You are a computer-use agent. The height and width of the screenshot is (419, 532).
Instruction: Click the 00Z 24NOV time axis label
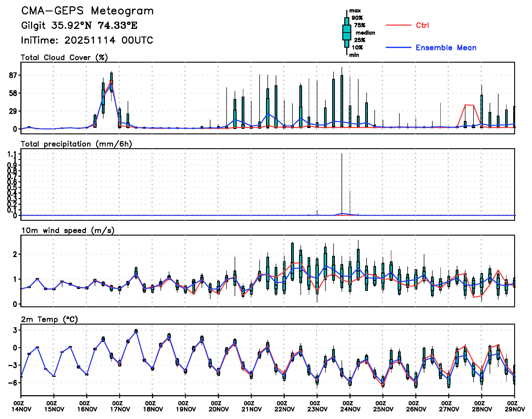[x=350, y=406]
